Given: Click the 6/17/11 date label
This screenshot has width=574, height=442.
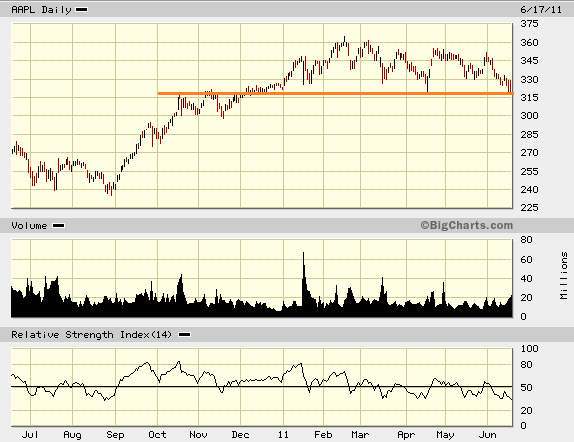Looking at the screenshot, I should pos(541,10).
